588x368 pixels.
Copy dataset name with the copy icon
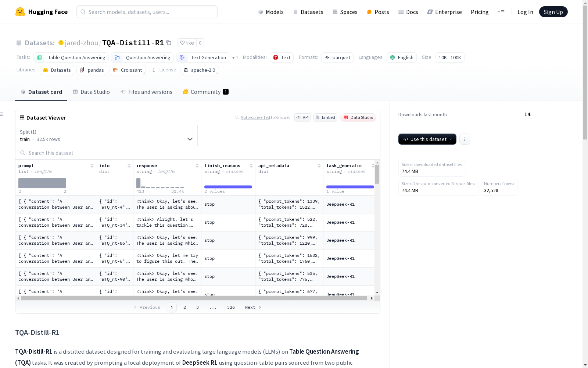tap(169, 43)
